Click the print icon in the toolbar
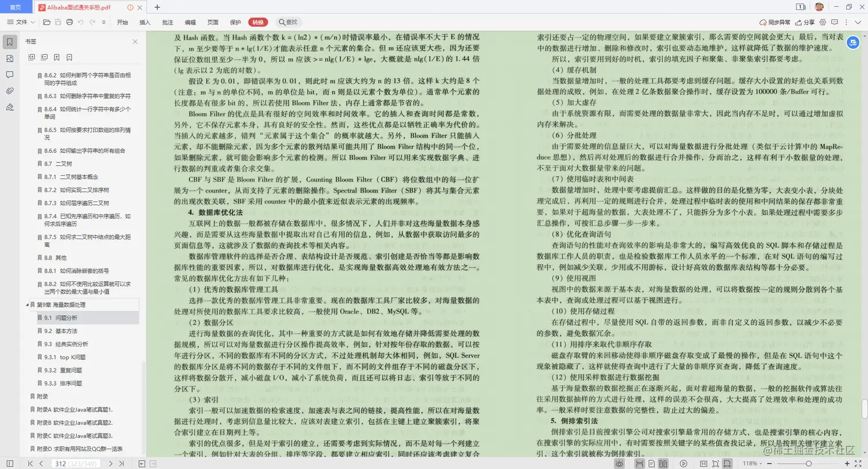Screen dimensions: 868x469 70,22
